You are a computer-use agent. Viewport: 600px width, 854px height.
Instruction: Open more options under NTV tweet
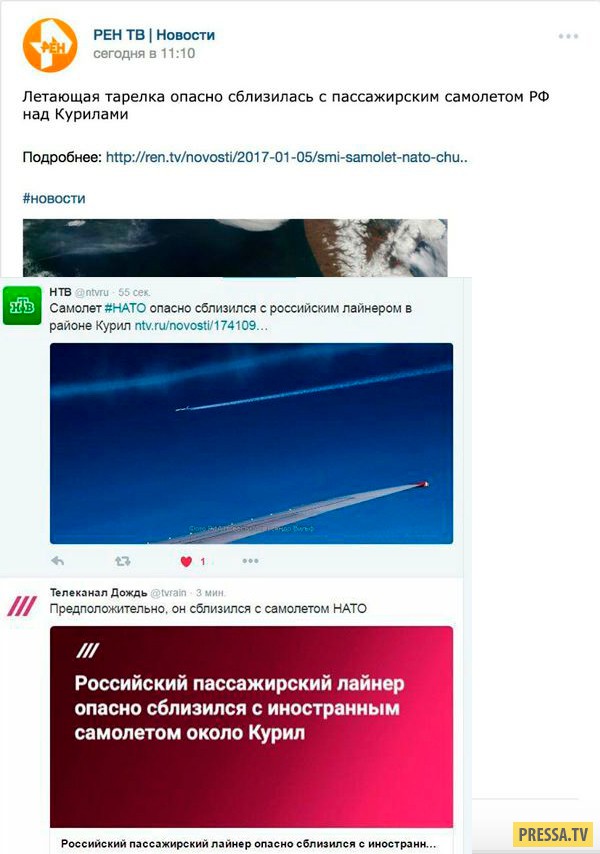pyautogui.click(x=250, y=561)
